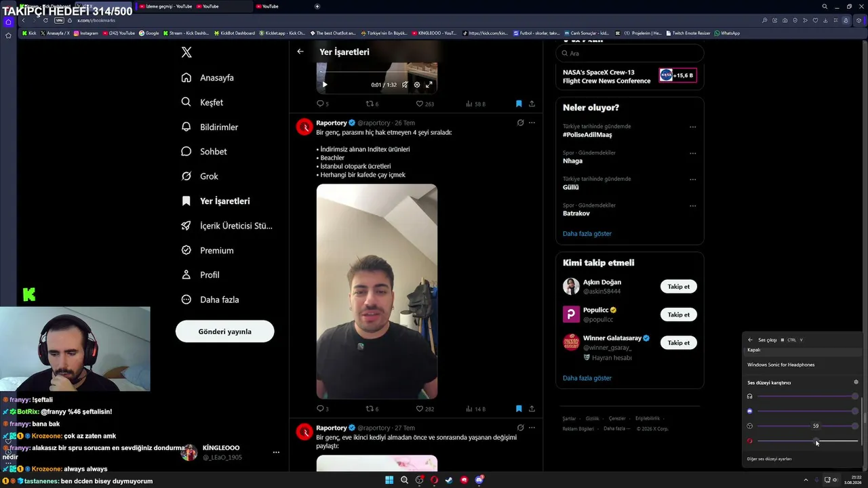Open Keşfet in the X sidebar
This screenshot has width=868, height=488.
click(x=202, y=102)
